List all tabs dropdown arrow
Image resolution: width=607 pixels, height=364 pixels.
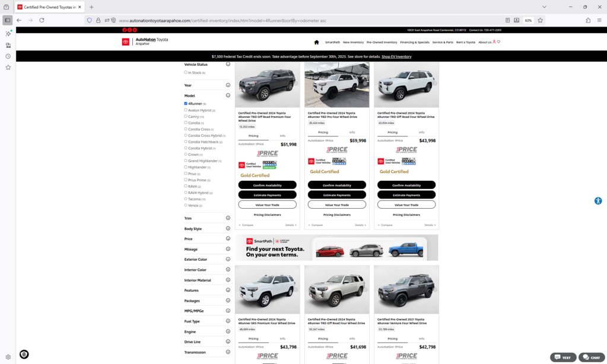point(544,7)
